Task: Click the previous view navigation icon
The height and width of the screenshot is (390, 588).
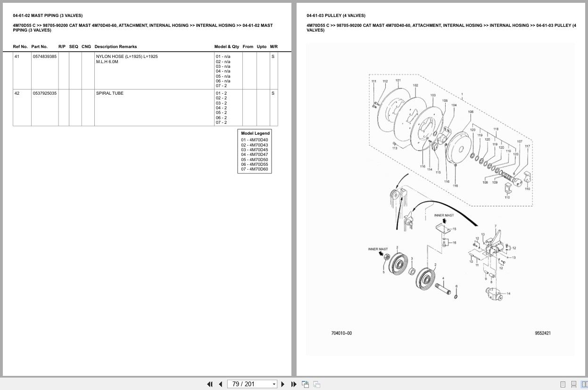Action: click(x=305, y=384)
